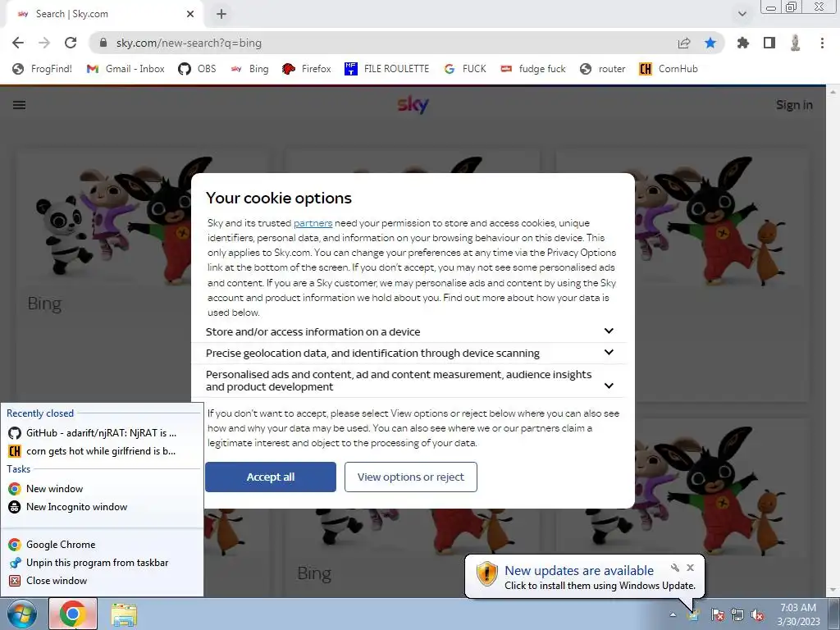
Task: Click the Sky logo in the header
Action: (x=413, y=104)
